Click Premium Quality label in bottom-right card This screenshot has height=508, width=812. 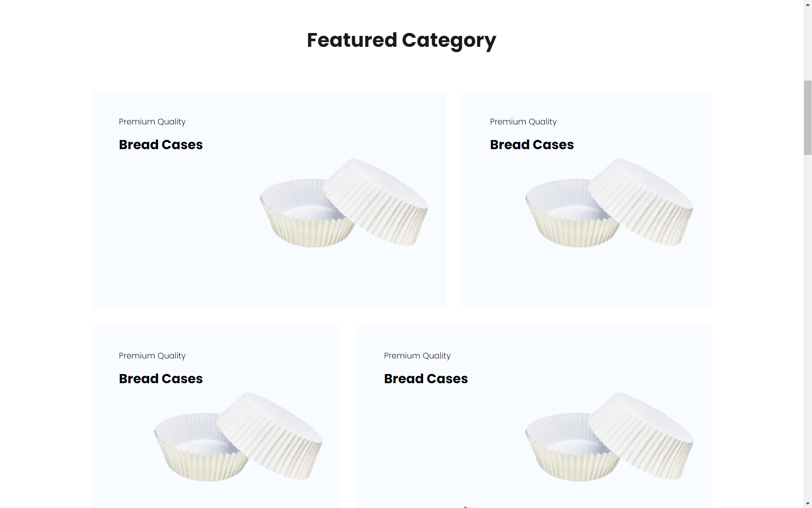(x=417, y=356)
